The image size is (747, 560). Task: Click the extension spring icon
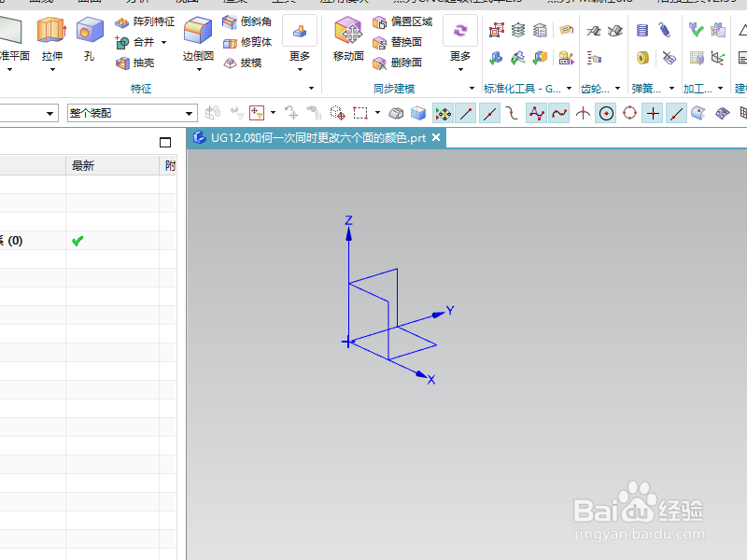click(x=665, y=31)
